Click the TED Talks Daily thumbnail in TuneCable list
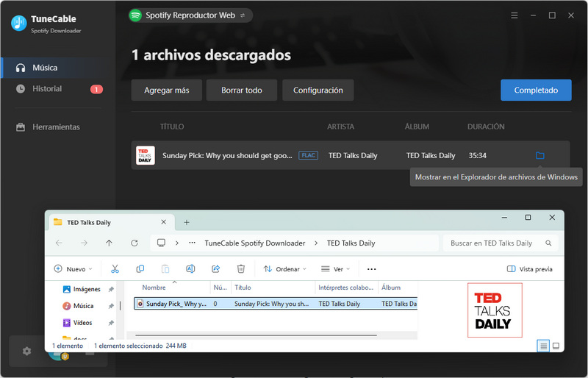588x378 pixels. [145, 155]
